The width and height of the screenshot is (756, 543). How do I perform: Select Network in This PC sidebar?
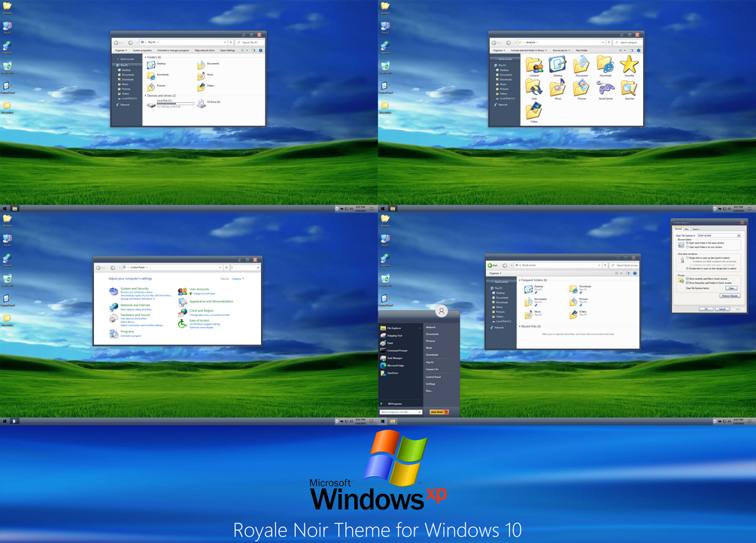click(x=123, y=105)
